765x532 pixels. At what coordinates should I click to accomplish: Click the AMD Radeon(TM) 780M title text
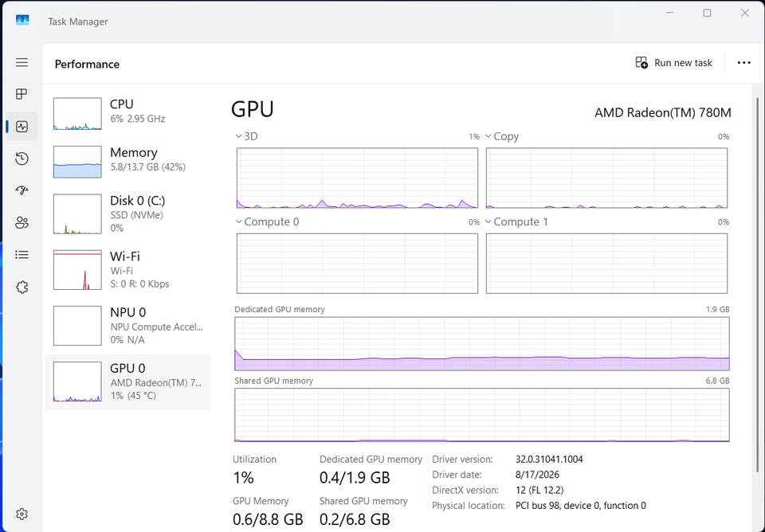pyautogui.click(x=662, y=112)
